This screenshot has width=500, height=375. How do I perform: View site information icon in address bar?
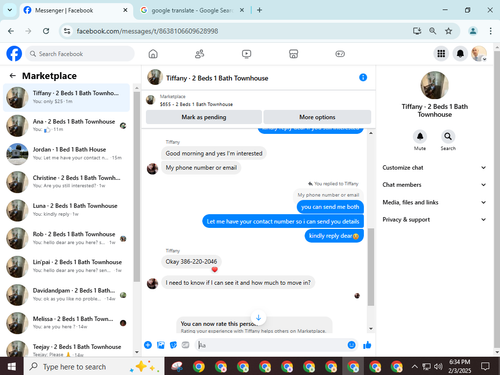(x=67, y=31)
